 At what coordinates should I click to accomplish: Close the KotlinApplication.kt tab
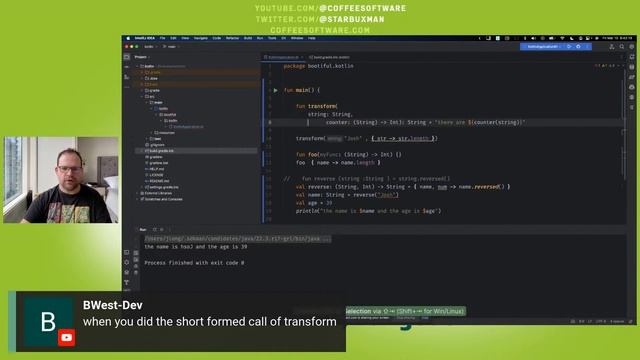tap(302, 58)
